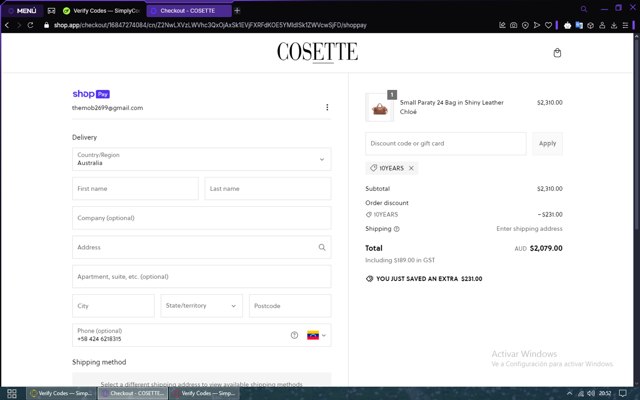Screen dimensions: 640x400
Task: Click the Apply discount button
Action: (x=547, y=144)
